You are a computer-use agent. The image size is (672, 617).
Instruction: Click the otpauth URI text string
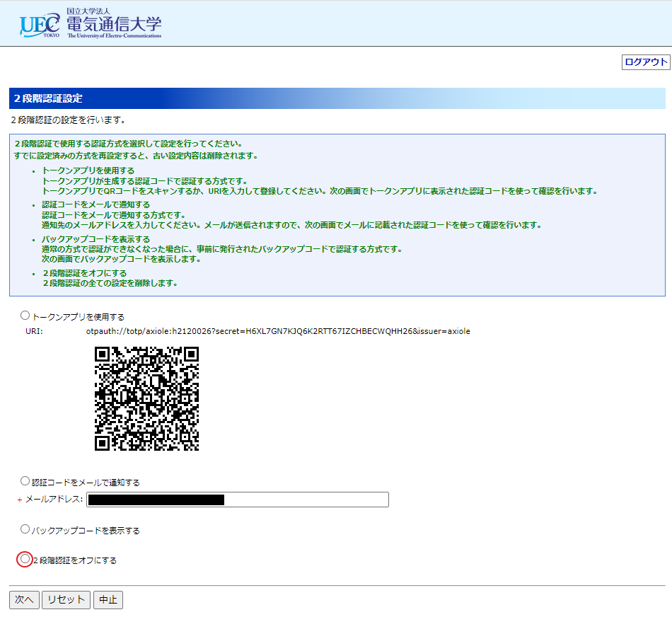(278, 331)
